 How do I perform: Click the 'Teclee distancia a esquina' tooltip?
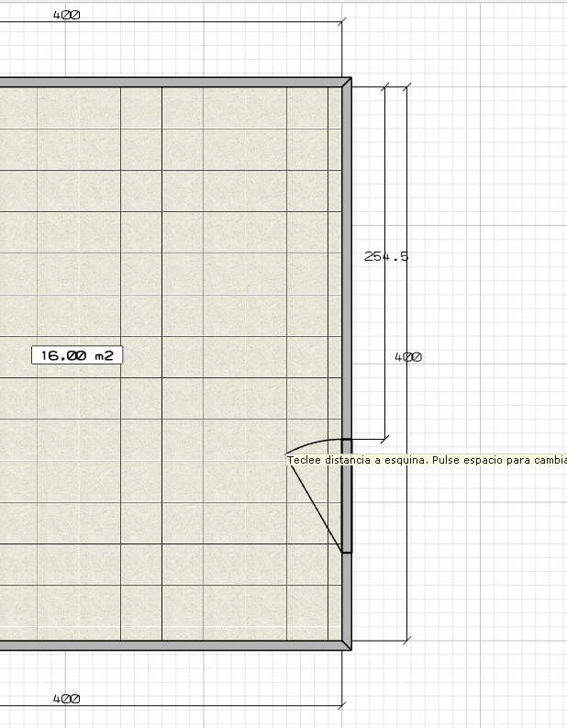coord(427,460)
